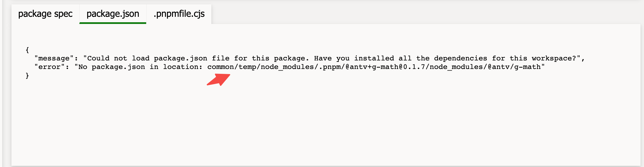Select the word workspace in the message
Screen dimensions: 644x167
[x=550, y=58]
